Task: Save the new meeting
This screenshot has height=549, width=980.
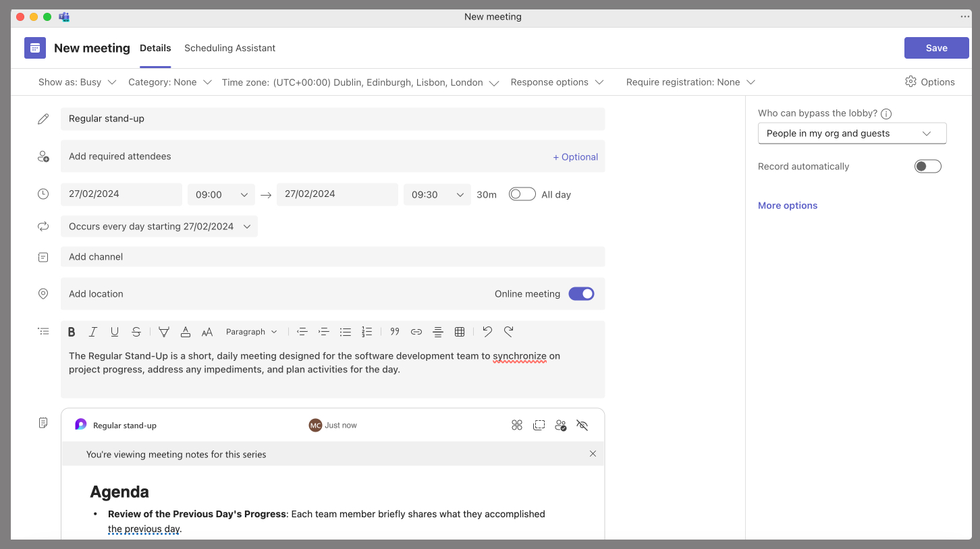Action: click(937, 48)
